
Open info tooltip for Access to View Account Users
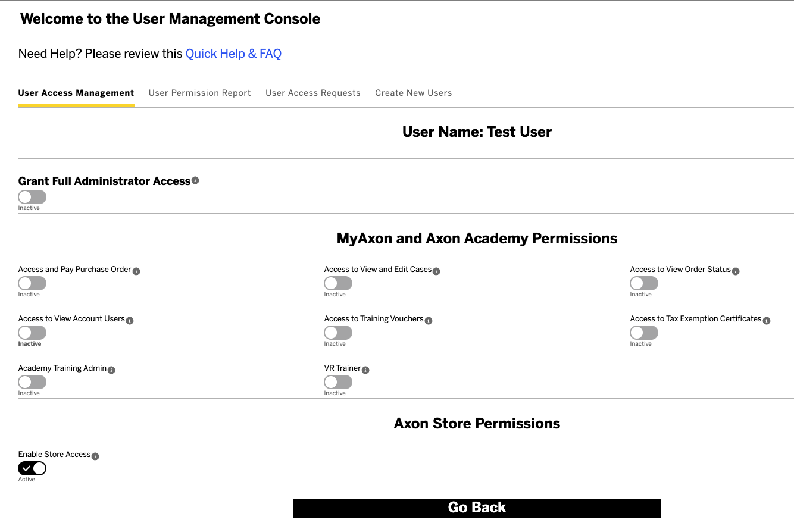pos(131,320)
